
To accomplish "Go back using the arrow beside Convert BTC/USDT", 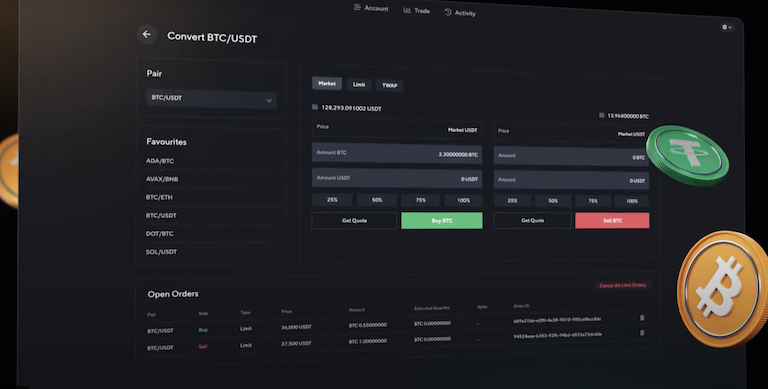I will pyautogui.click(x=146, y=34).
